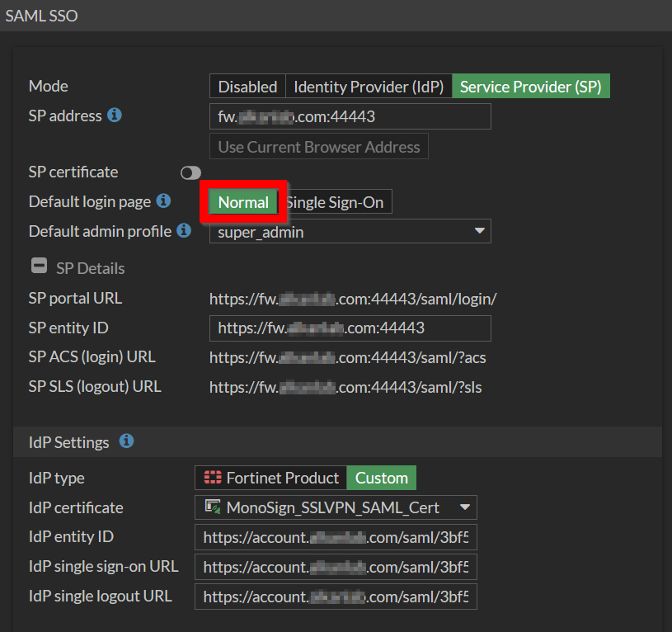Click the SP entity ID text field
The height and width of the screenshot is (632, 672).
click(350, 328)
